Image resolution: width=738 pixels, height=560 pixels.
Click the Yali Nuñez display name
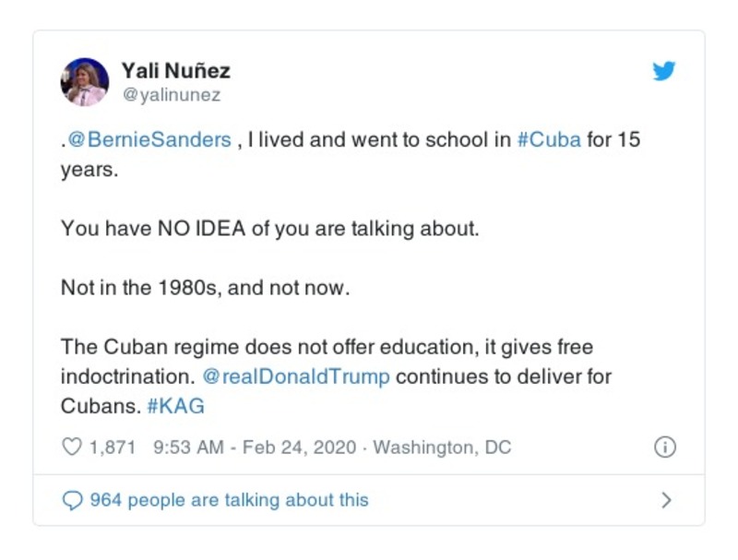(x=176, y=71)
